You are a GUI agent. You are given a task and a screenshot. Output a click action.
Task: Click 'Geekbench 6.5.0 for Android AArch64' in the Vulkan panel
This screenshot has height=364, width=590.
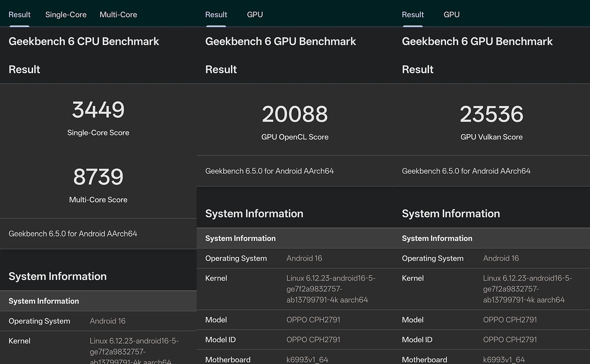(x=466, y=171)
